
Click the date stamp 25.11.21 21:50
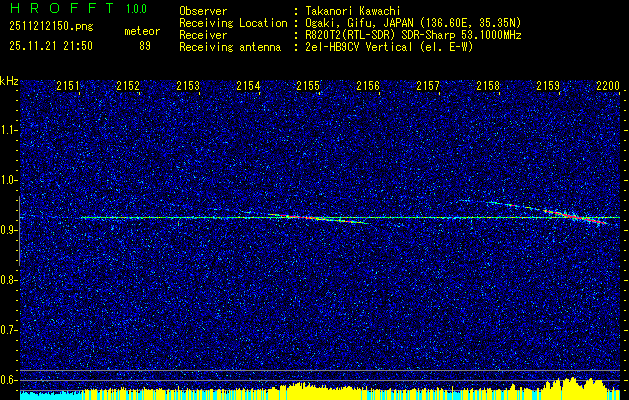[x=51, y=46]
